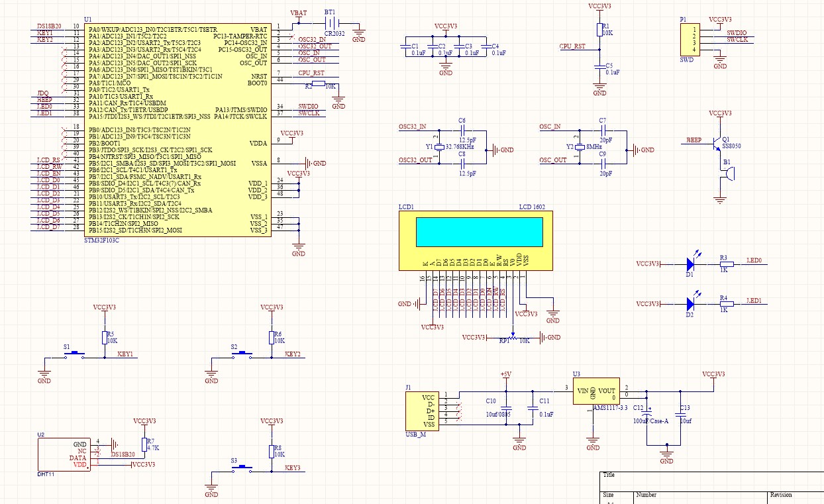
Task: Select decoupling capacitor C1
Action: point(405,47)
